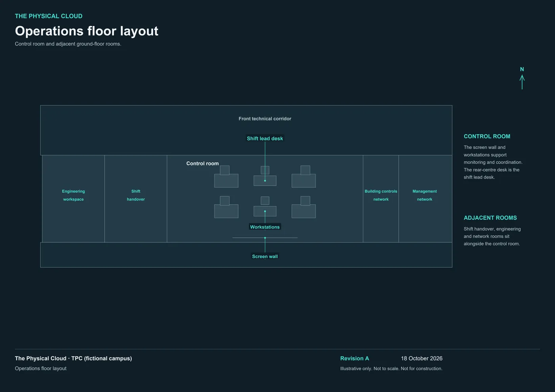Click "Illustrative only. Not to scale" disclaimer

click(391, 369)
